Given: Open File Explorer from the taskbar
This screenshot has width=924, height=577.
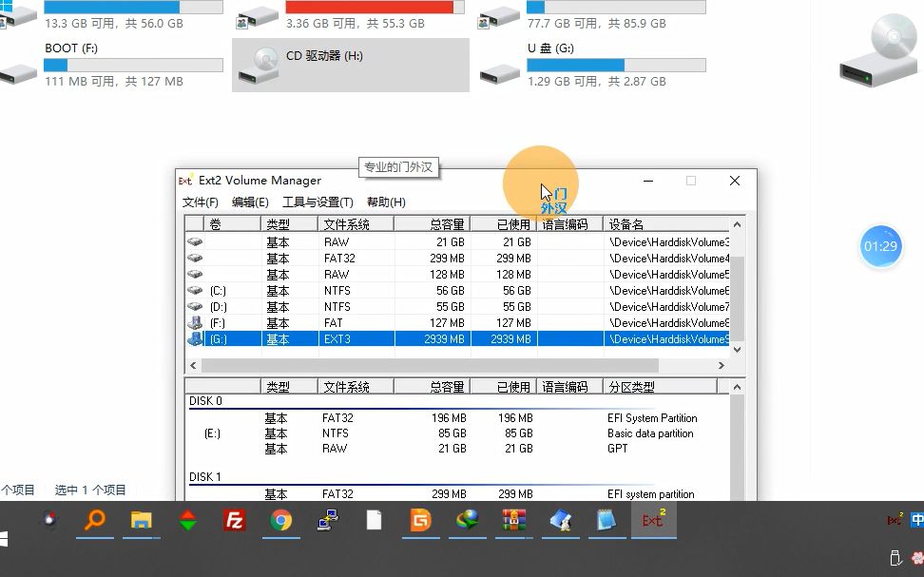Looking at the screenshot, I should (141, 521).
